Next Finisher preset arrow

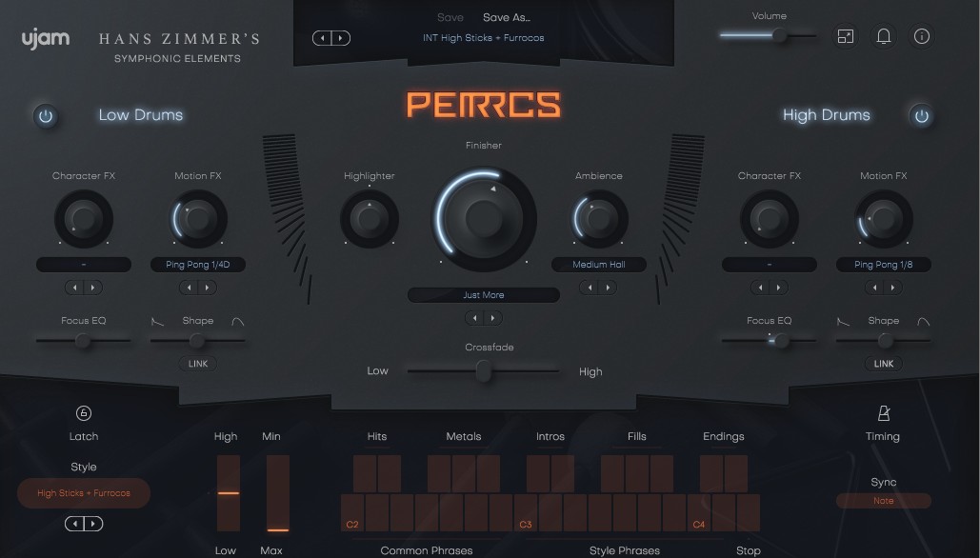tap(493, 318)
